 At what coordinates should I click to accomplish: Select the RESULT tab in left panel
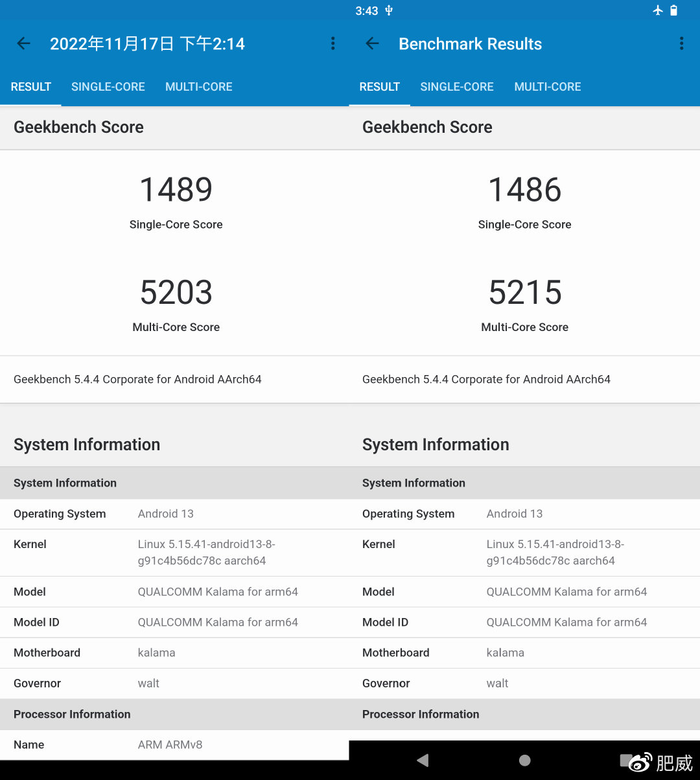pos(31,87)
